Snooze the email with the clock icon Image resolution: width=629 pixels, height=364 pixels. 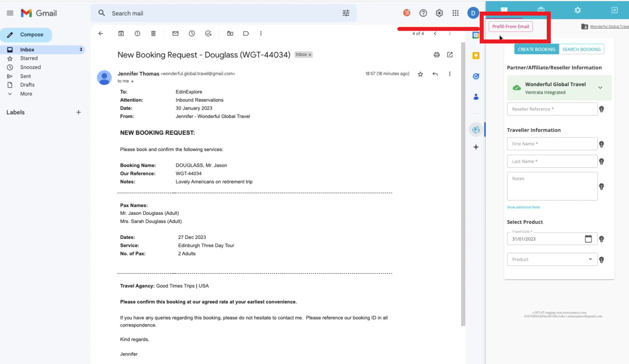tap(192, 33)
